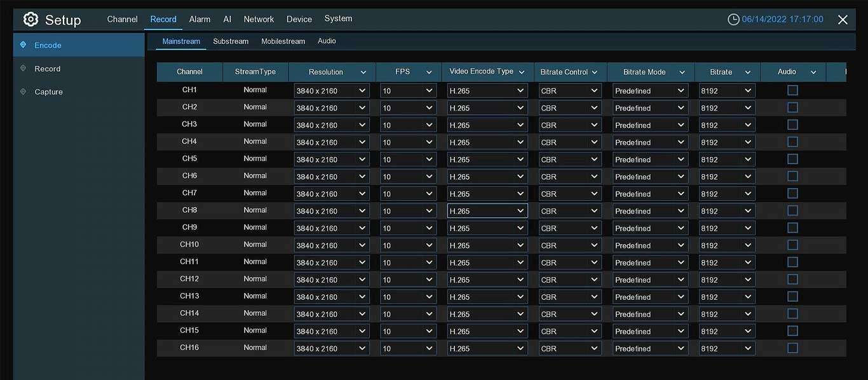Open the Video Encode Type dropdown for CH10

tap(487, 245)
